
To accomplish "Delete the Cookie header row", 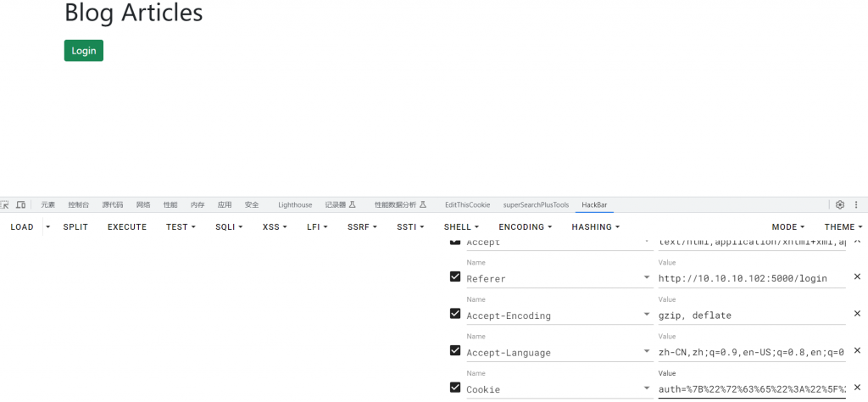I will (x=857, y=388).
